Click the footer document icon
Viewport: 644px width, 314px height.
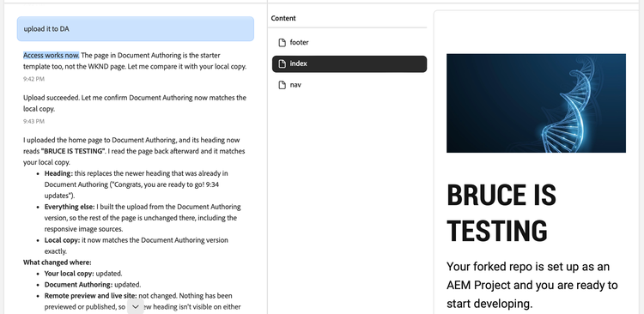(283, 42)
